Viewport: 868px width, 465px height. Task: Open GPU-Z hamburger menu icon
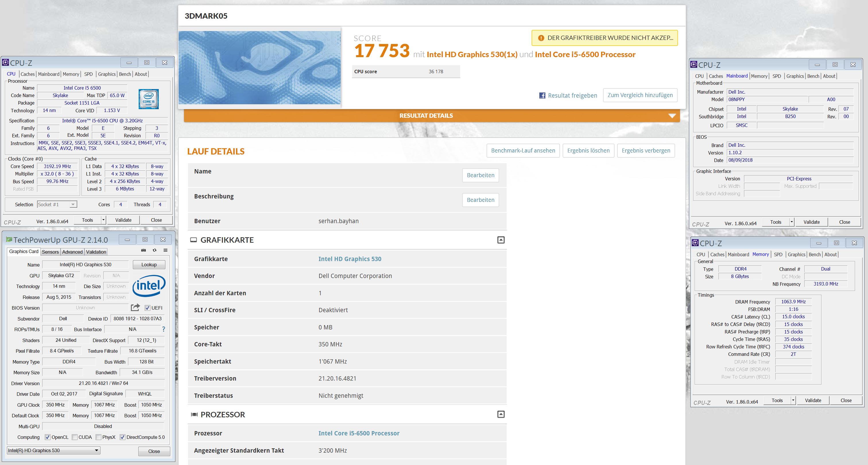165,250
